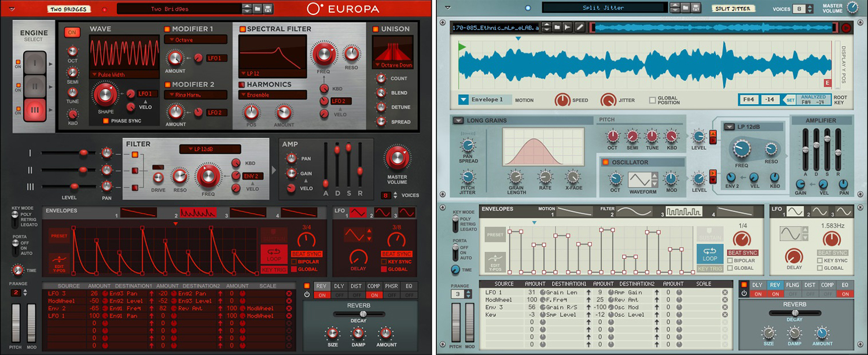Enable Phase Sync in Wave section
Screen dimensions: 868x355
pos(105,121)
